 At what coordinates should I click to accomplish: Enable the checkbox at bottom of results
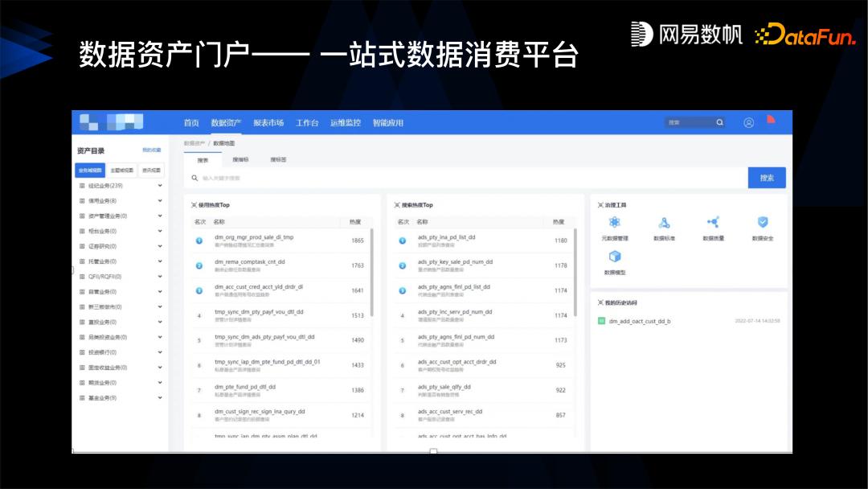[x=433, y=452]
